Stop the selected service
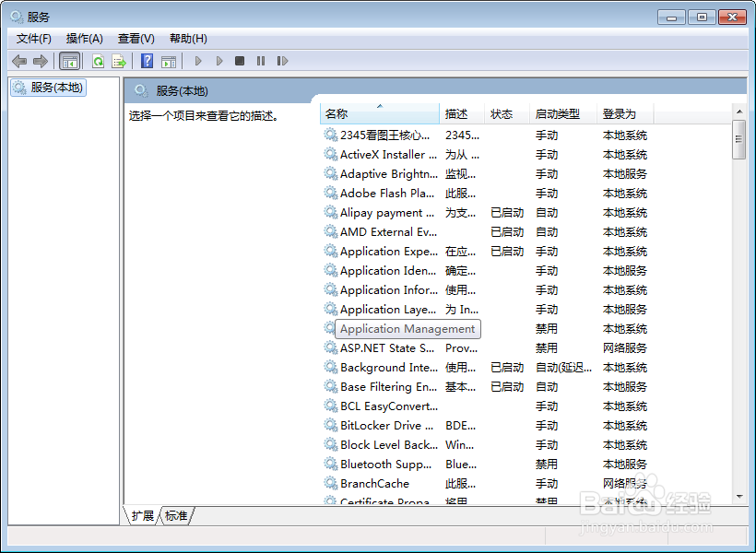This screenshot has height=553, width=756. click(239, 61)
